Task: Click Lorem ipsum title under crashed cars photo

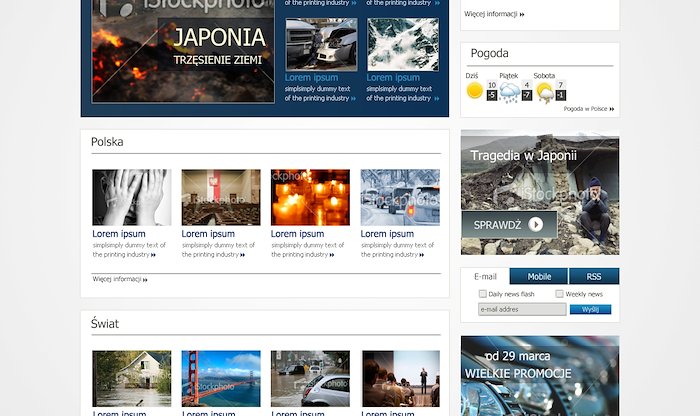Action: (x=311, y=78)
